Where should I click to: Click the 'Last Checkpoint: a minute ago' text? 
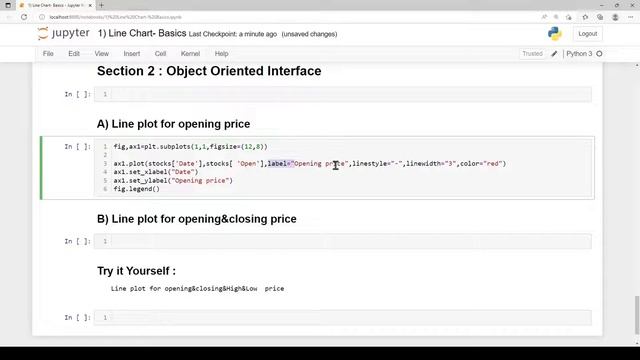coord(233,34)
